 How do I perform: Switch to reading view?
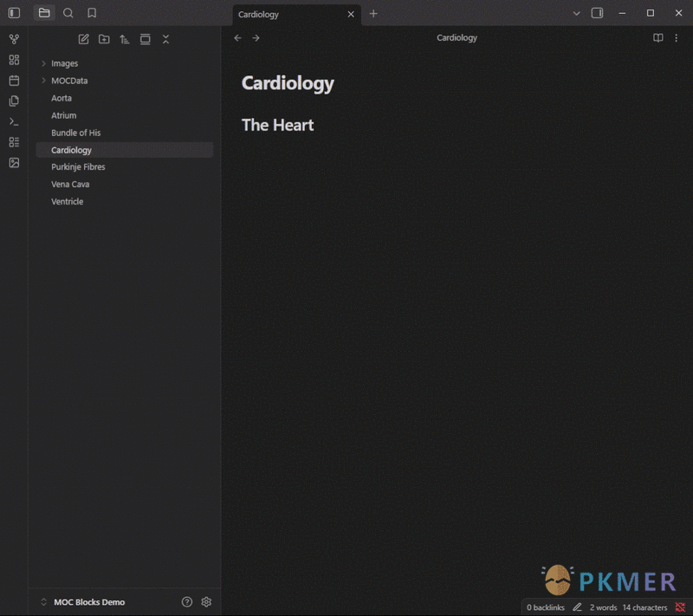(658, 38)
